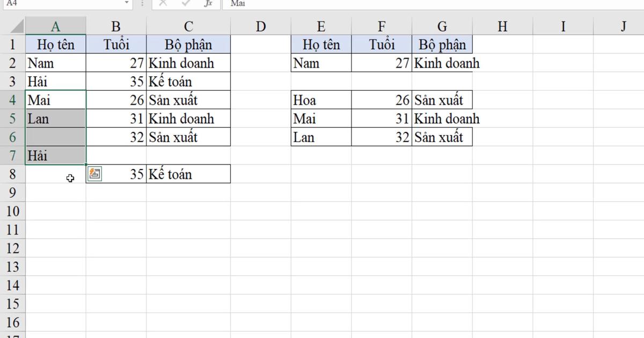Select row 16 header
Screen dimensions: 644x338
[12, 322]
